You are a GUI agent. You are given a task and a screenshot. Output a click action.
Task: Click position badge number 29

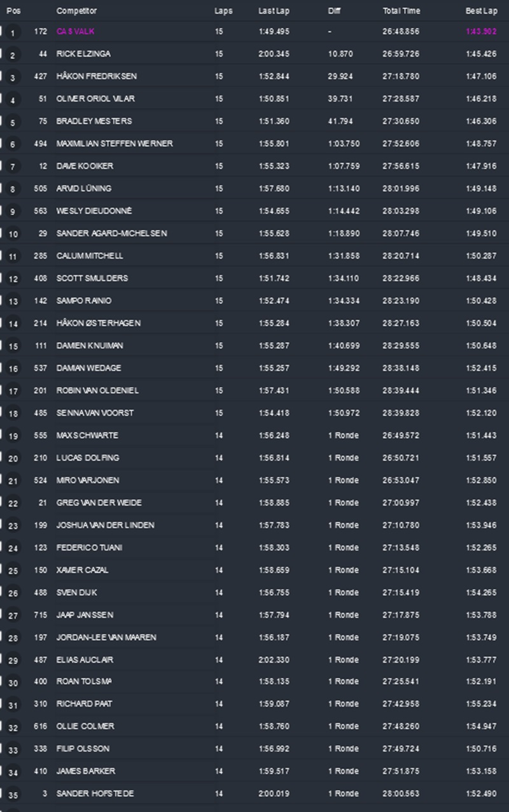tap(13, 661)
